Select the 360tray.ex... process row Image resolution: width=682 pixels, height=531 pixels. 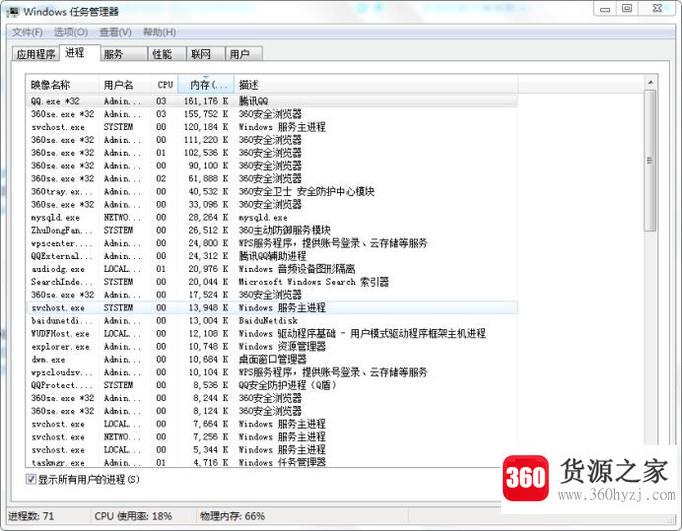click(272, 191)
